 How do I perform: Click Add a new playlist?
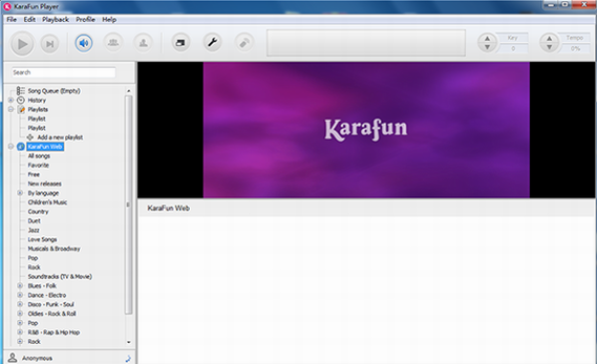60,138
